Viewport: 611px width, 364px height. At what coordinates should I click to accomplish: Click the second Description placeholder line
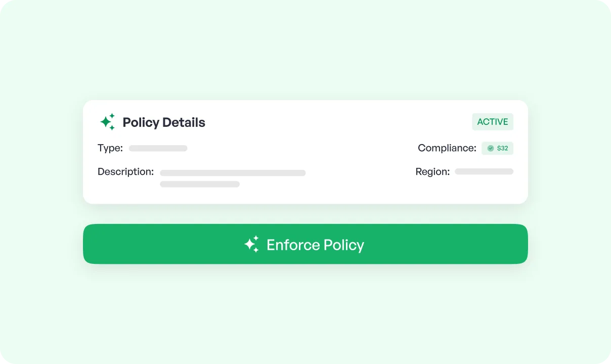click(x=200, y=184)
